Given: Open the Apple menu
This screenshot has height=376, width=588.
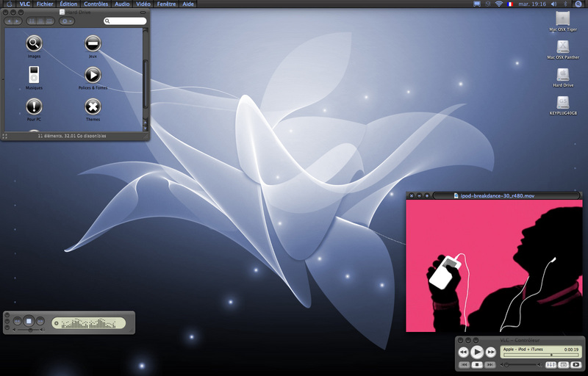Looking at the screenshot, I should point(10,4).
